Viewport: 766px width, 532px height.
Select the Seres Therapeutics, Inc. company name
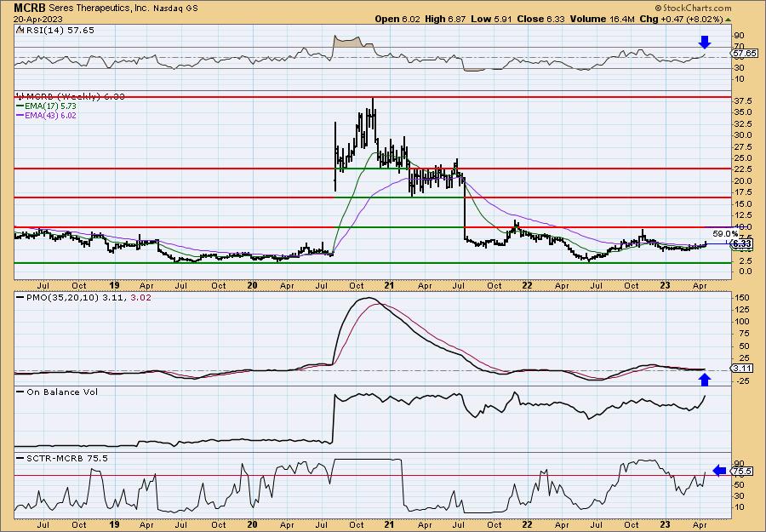(x=100, y=9)
